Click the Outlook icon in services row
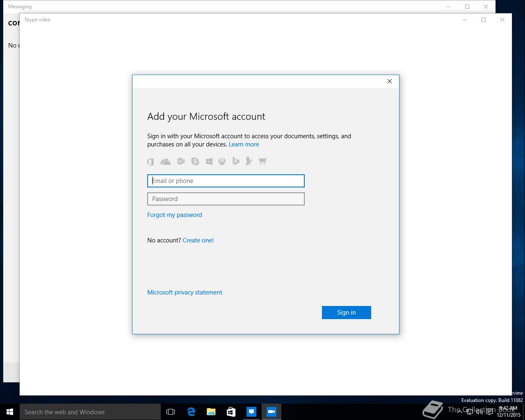Viewport: 525px width, 420px height. pos(181,161)
